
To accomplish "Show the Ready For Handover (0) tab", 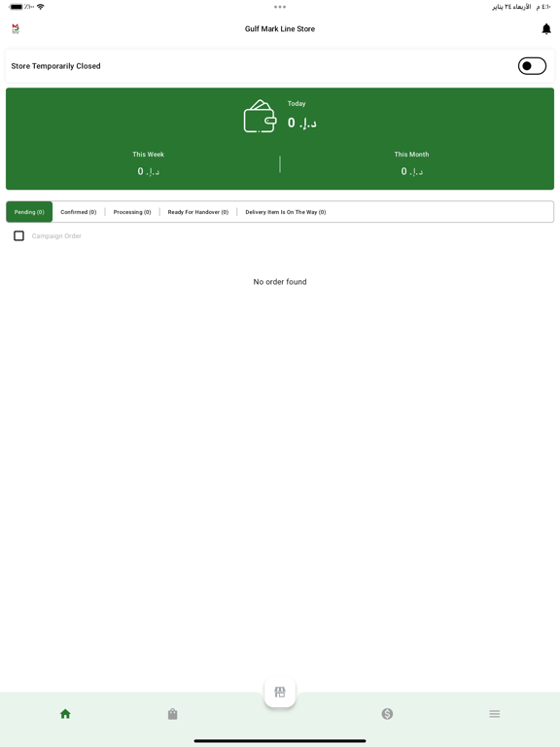I will coord(198,212).
